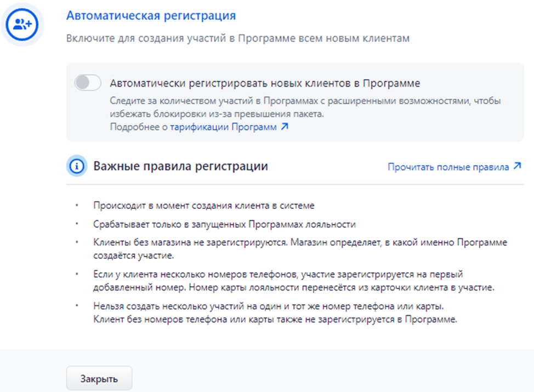Screen dimensions: 534x392
Task: Click rule Нельзя создать несколько участий
Action: point(268,306)
